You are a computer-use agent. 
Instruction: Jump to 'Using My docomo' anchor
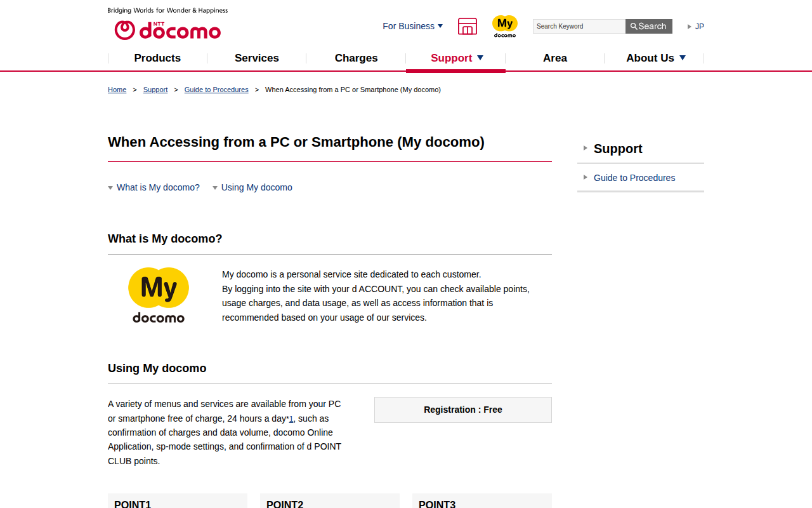tap(256, 187)
